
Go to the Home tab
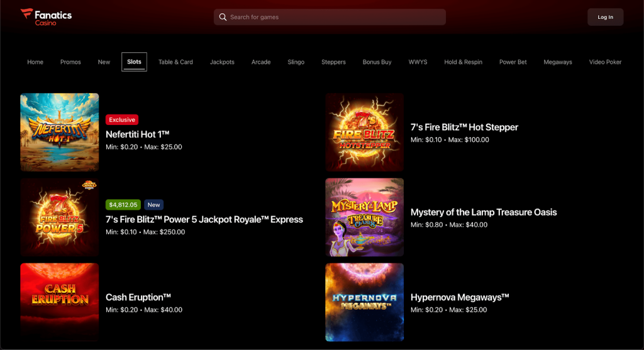35,62
